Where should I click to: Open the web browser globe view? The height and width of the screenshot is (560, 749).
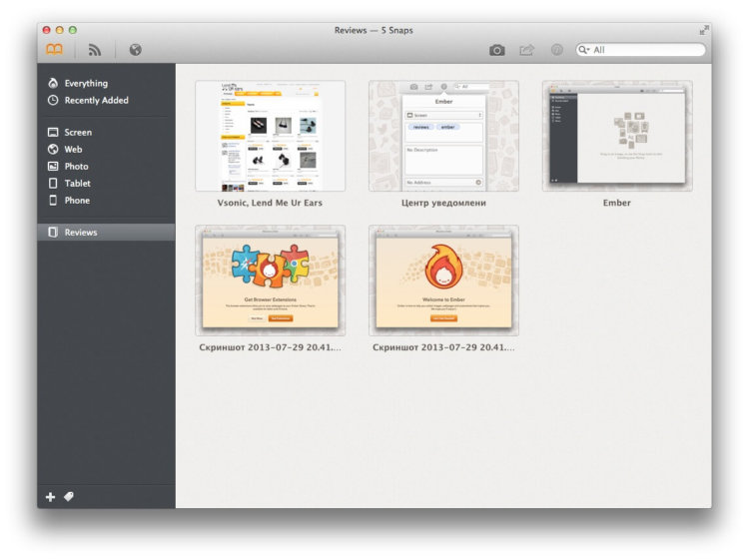point(135,50)
